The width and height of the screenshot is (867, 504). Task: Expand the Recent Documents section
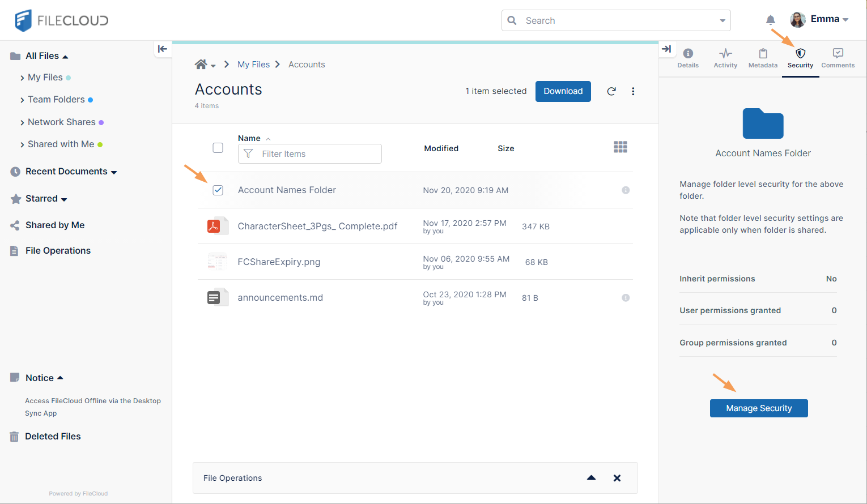pos(114,172)
